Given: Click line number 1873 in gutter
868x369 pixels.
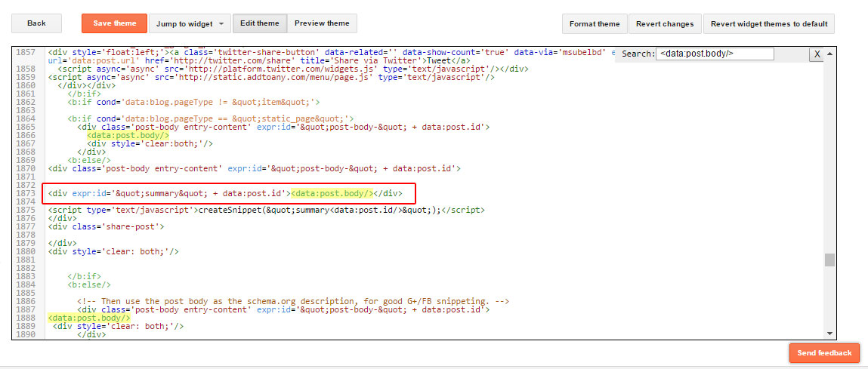Looking at the screenshot, I should coord(26,194).
